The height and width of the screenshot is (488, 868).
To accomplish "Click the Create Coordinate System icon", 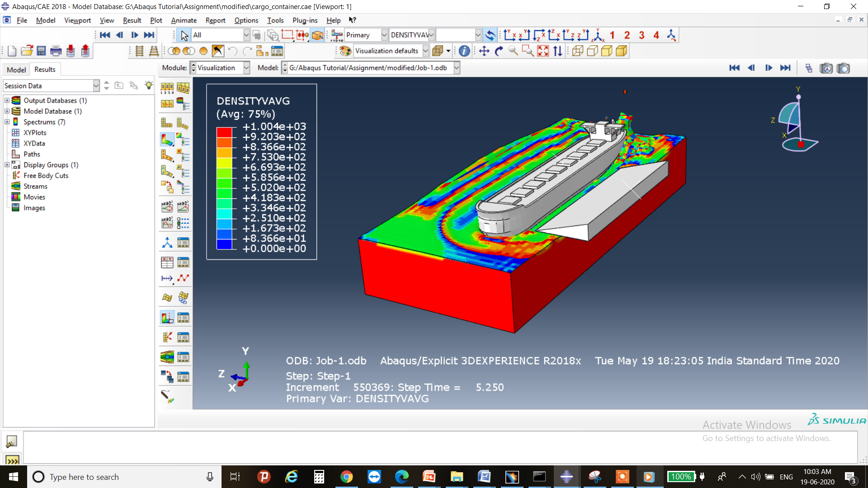I will pyautogui.click(x=167, y=243).
